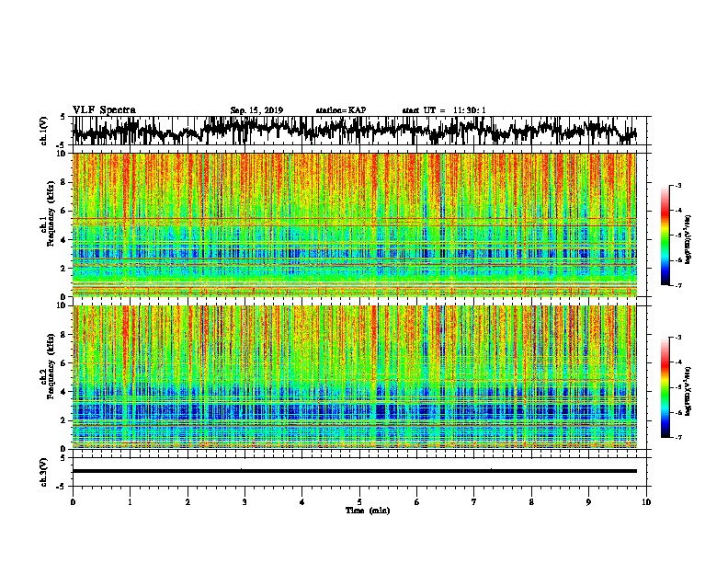Click the ch.2 "Frequency (kHz)" axis label

[50, 366]
